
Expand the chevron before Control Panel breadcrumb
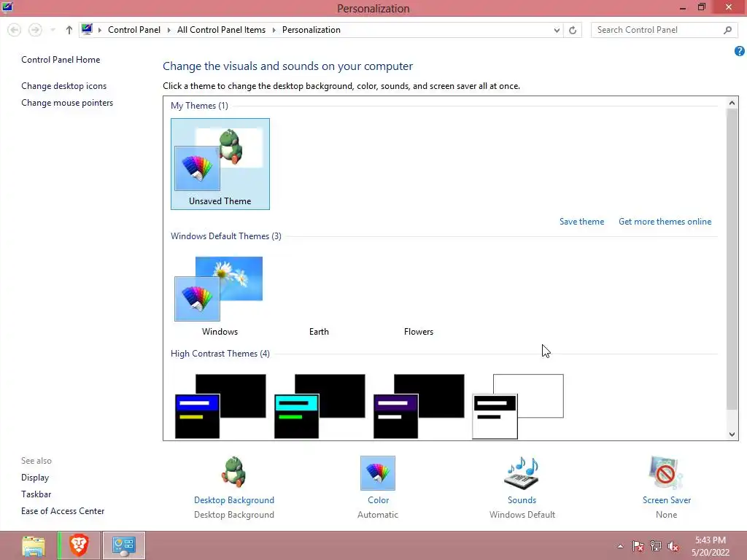(x=100, y=30)
